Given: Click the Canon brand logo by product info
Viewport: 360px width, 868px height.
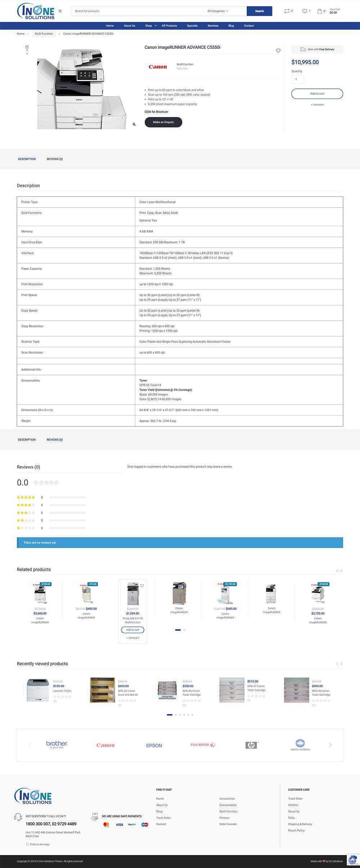Looking at the screenshot, I should point(158,67).
